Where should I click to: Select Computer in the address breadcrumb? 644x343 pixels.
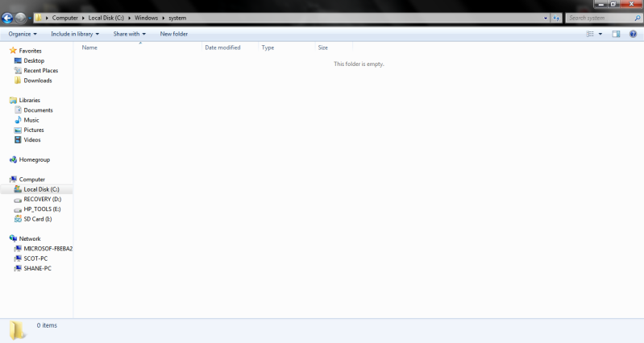[x=65, y=18]
